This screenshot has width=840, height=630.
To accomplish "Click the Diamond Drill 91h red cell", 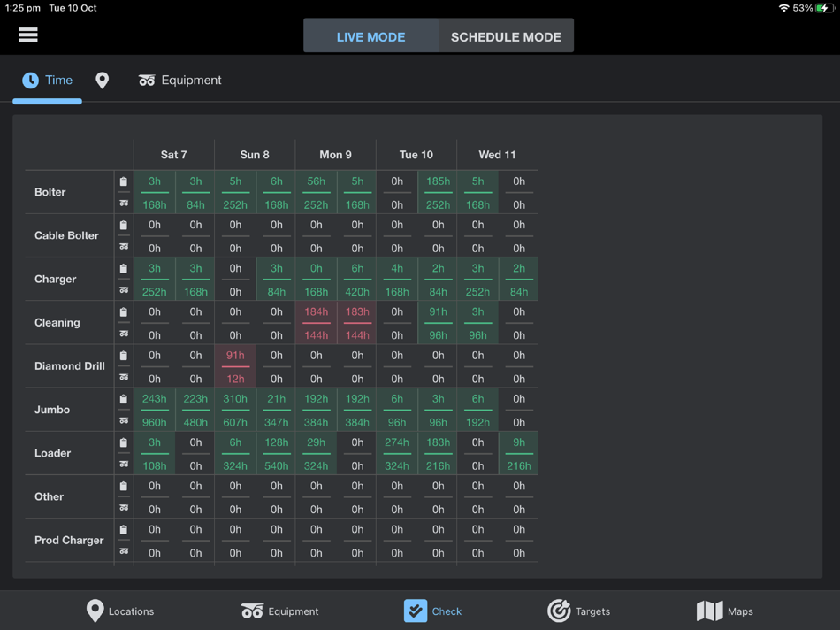I will tap(235, 355).
